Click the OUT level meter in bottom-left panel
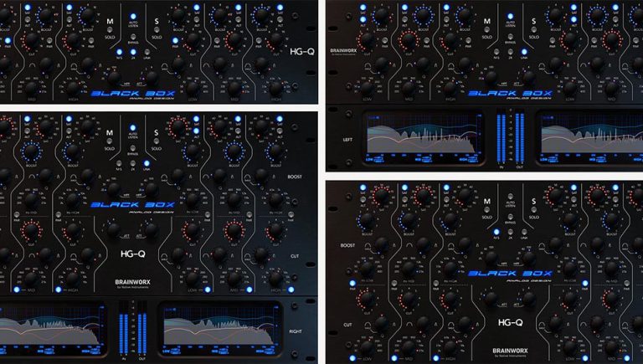This screenshot has height=364, width=643. point(141,334)
